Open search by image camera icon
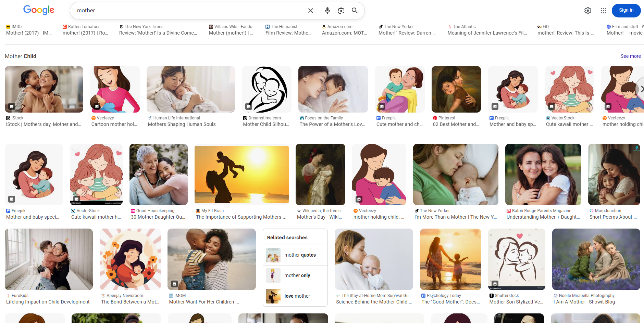The width and height of the screenshot is (644, 323). (x=341, y=11)
